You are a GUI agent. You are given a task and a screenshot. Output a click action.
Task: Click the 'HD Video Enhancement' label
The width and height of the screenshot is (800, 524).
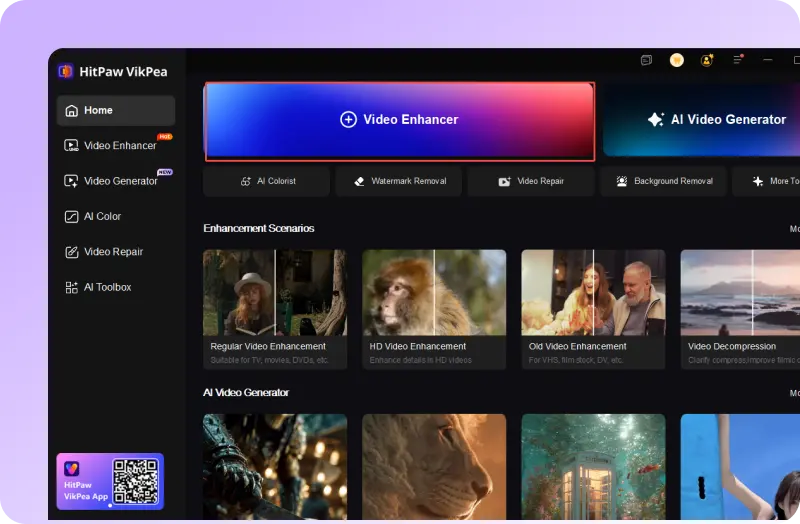tap(417, 346)
